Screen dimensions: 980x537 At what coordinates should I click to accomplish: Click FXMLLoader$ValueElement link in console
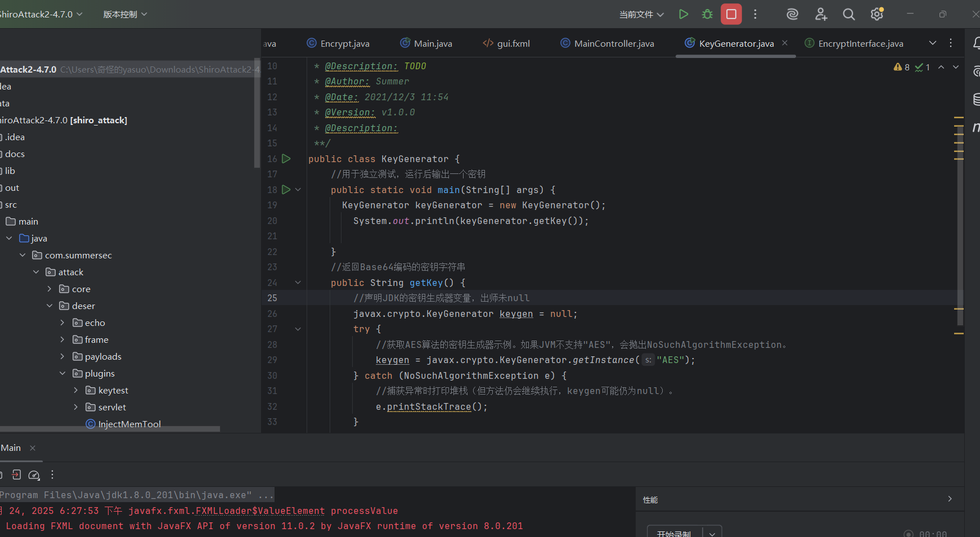[x=260, y=511]
